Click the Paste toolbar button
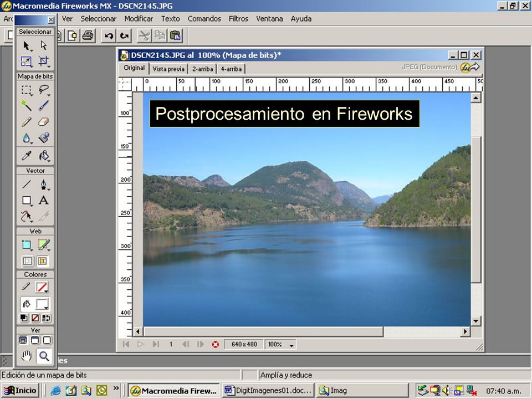This screenshot has height=399, width=532. click(x=176, y=35)
